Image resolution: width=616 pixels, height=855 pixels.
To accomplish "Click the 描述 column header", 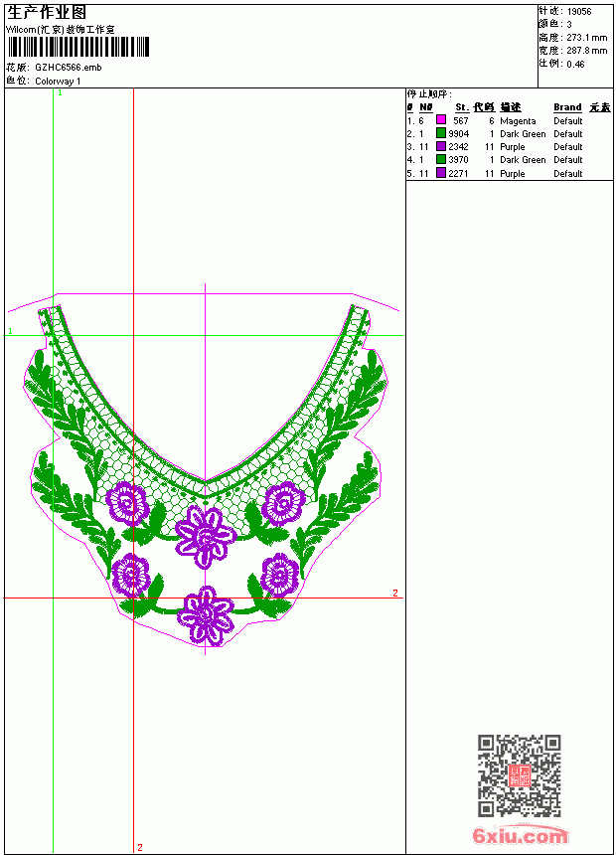I will 511,107.
